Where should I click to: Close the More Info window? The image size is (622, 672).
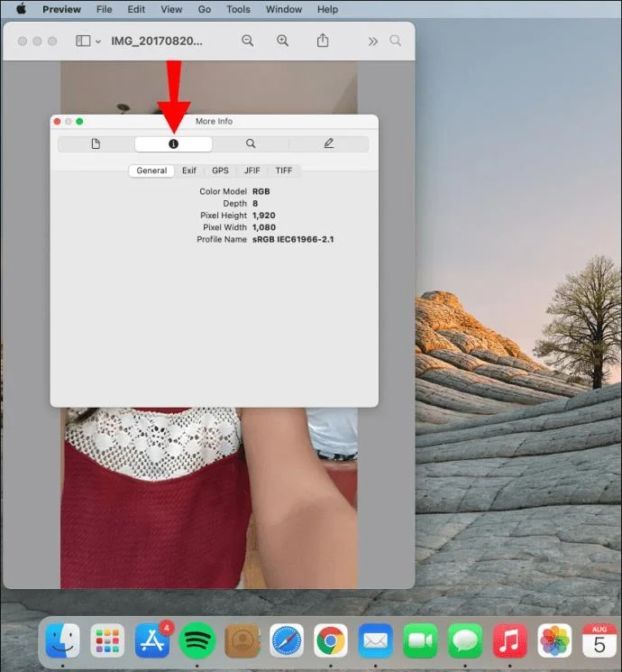tap(58, 122)
